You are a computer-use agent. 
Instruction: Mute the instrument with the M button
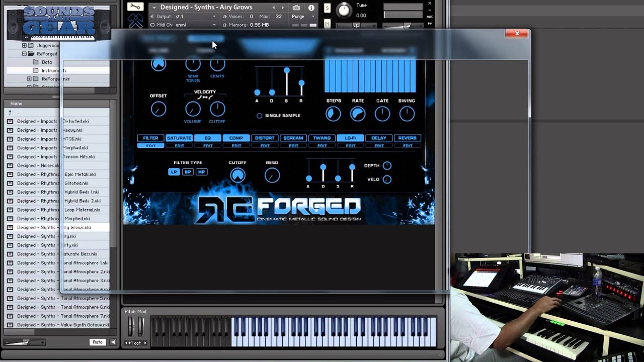tap(328, 24)
